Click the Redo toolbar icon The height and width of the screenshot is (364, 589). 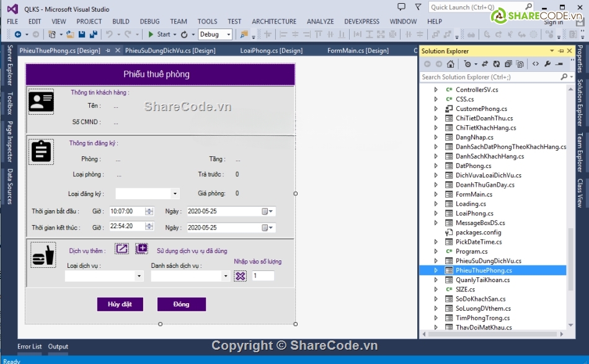[128, 35]
